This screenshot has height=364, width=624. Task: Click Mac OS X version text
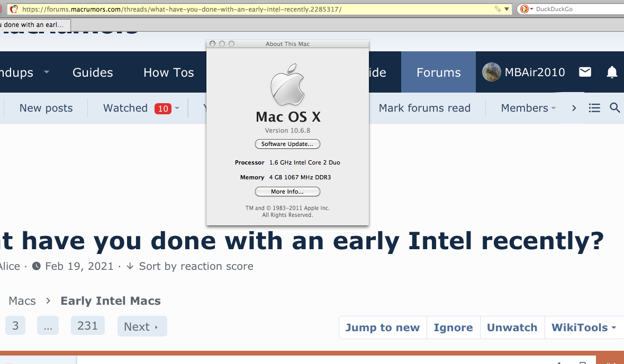(x=288, y=131)
